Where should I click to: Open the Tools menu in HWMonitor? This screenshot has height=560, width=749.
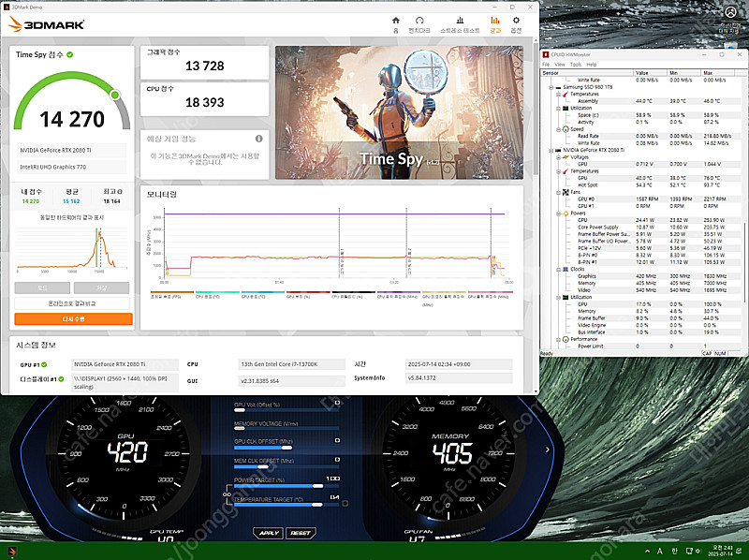(576, 65)
